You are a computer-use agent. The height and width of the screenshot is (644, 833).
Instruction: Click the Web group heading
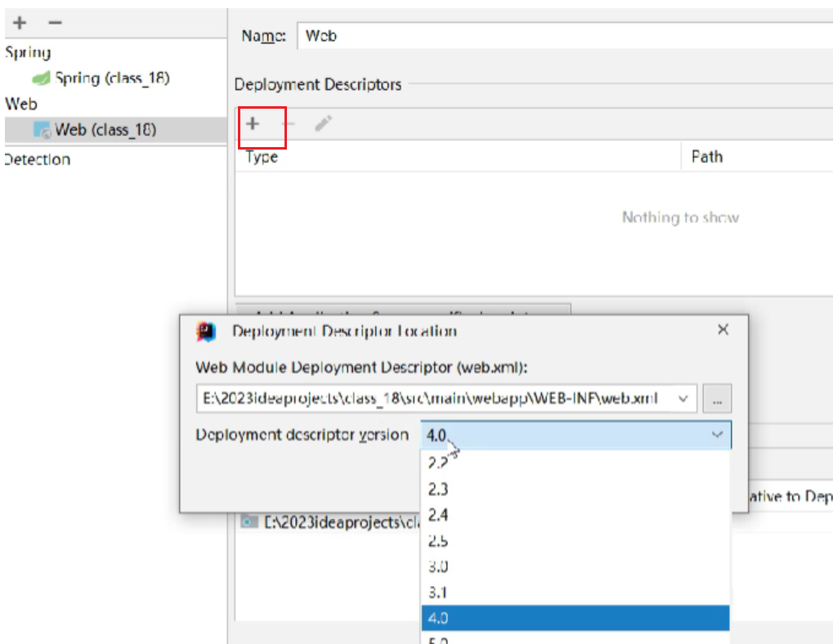click(x=20, y=104)
